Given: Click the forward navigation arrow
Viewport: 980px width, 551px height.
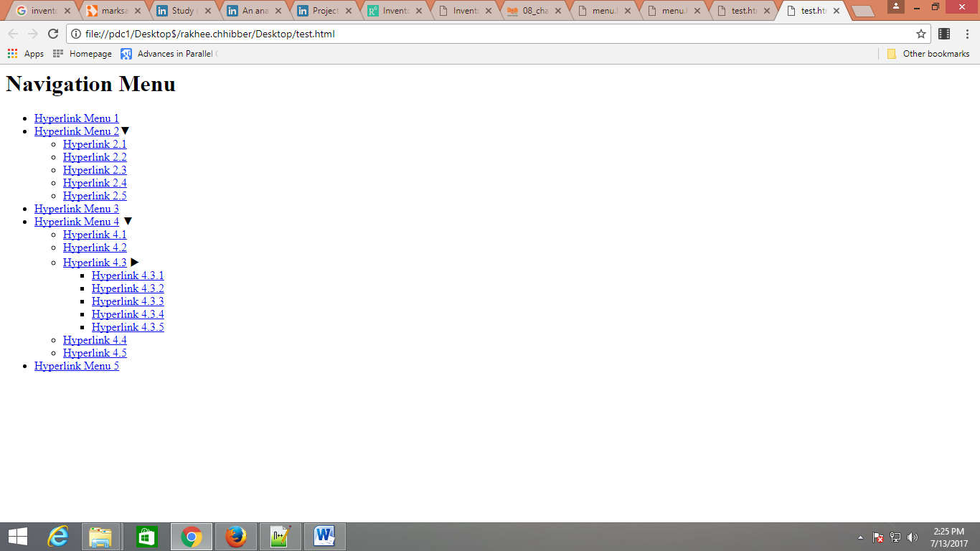Looking at the screenshot, I should coord(32,33).
